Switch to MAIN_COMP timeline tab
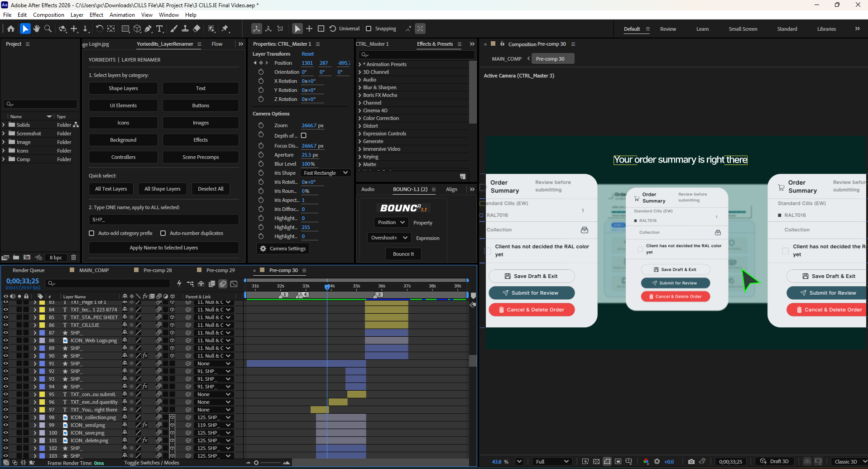 94,270
